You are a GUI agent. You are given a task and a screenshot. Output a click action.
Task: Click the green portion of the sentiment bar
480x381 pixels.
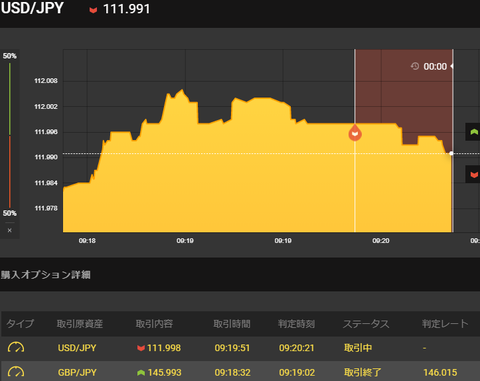(10, 99)
